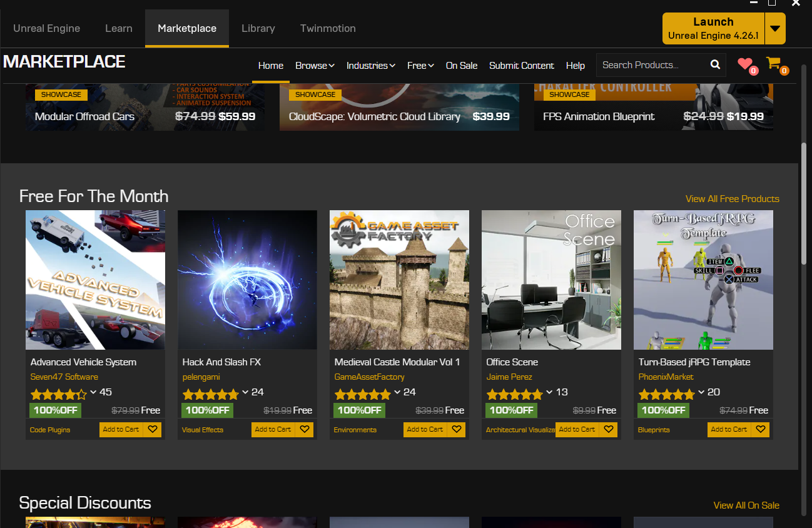
Task: Switch to the Learn tab
Action: (x=119, y=28)
